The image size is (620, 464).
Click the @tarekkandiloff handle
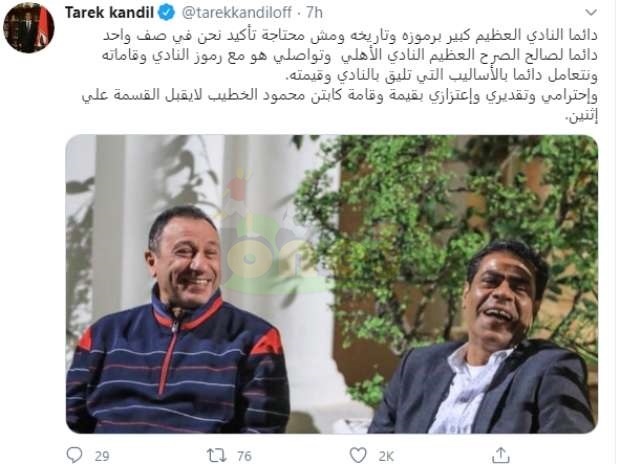coord(236,13)
